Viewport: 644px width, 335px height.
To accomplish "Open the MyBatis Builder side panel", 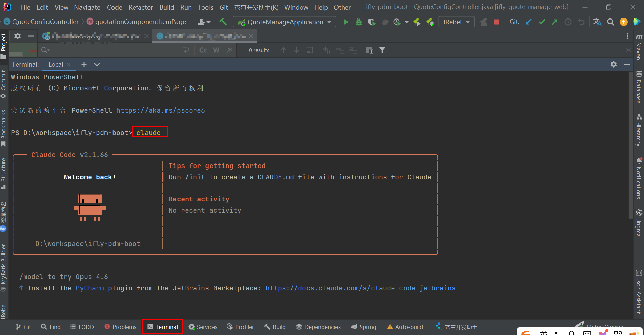I will [x=4, y=267].
